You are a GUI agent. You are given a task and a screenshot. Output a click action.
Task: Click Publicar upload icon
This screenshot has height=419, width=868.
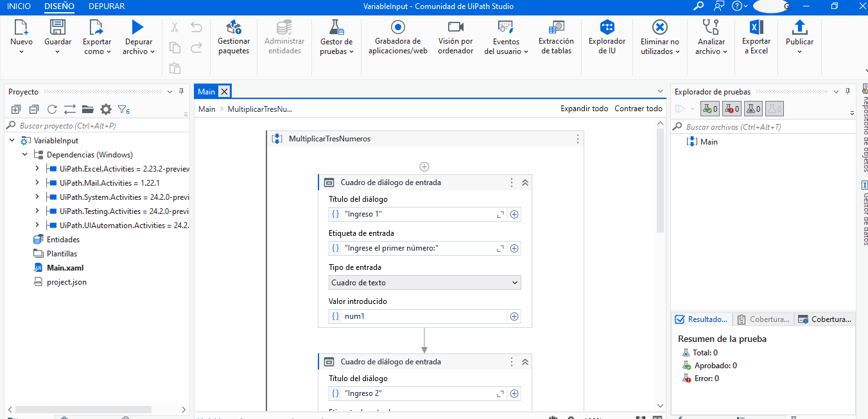799,27
